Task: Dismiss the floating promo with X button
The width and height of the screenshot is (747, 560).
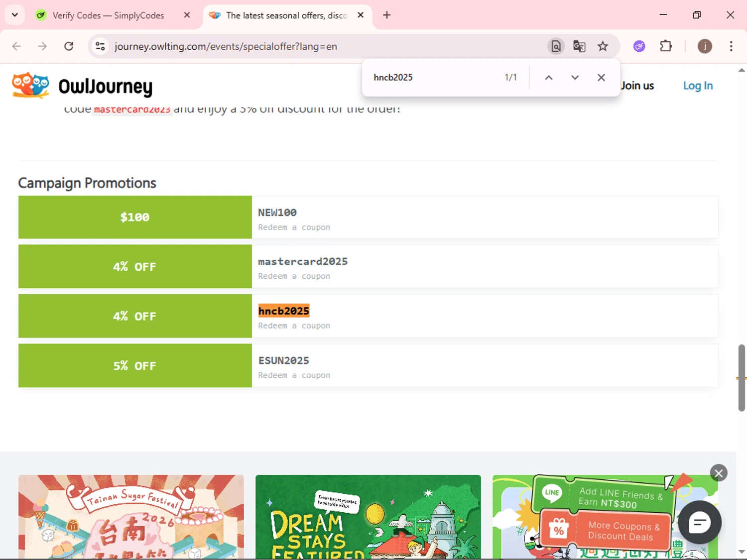Action: click(x=718, y=473)
